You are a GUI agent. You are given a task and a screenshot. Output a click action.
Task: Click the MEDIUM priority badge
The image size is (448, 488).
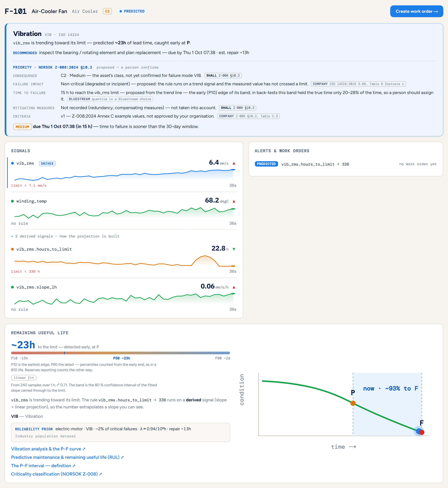[x=22, y=127]
